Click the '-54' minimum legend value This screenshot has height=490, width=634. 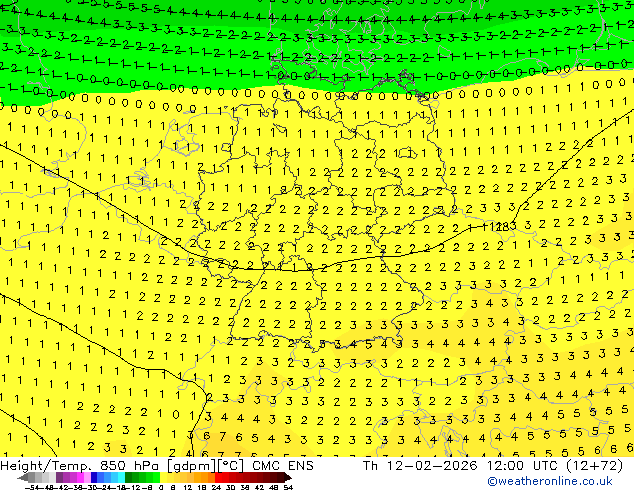coord(33,488)
